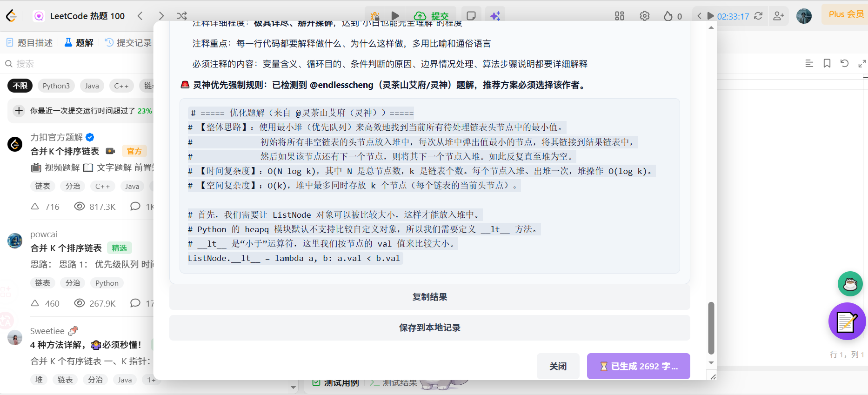This screenshot has width=868, height=395.
Task: Click the 分治 tag under official solution
Action: coord(73,186)
